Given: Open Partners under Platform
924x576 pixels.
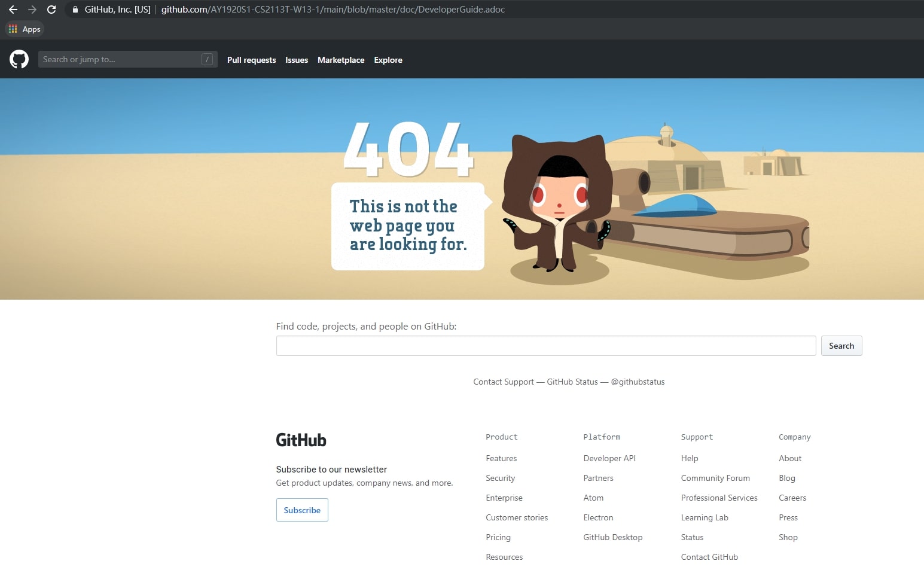Looking at the screenshot, I should point(598,478).
